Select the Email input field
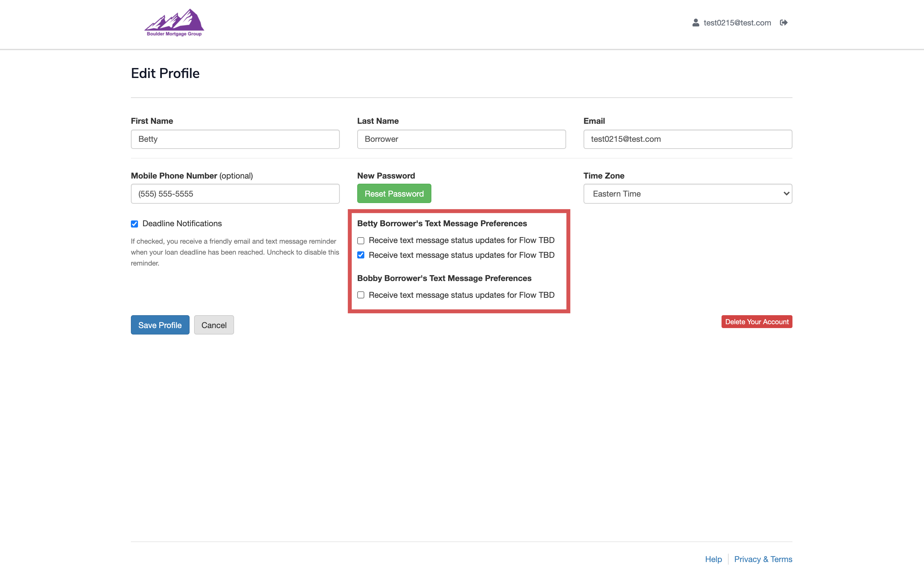Viewport: 924px width, 573px height. 687,139
